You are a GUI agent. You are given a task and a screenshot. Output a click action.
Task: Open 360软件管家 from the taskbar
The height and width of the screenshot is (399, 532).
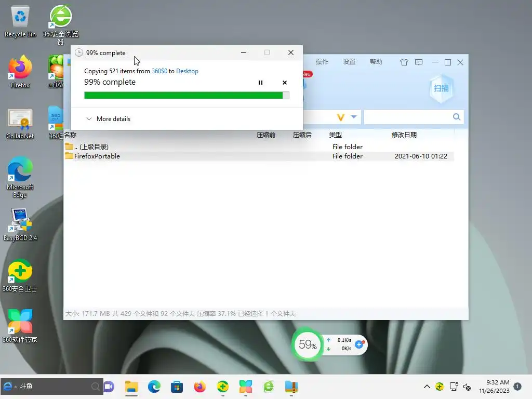pos(246,387)
